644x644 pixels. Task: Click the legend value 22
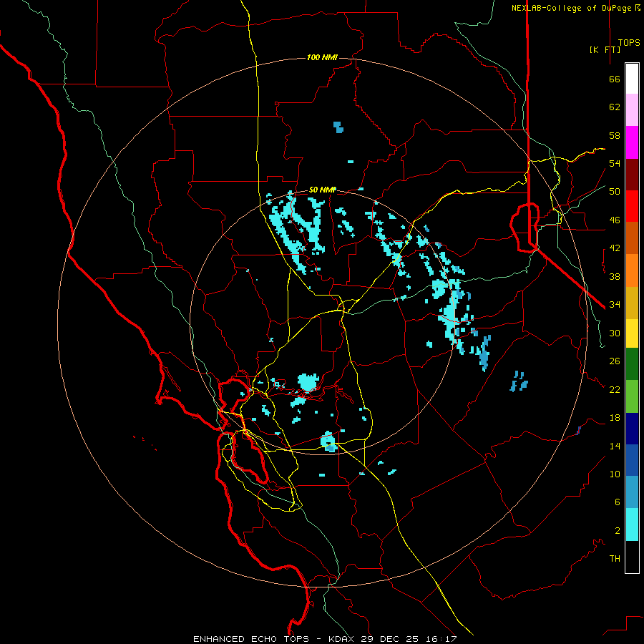click(x=615, y=389)
